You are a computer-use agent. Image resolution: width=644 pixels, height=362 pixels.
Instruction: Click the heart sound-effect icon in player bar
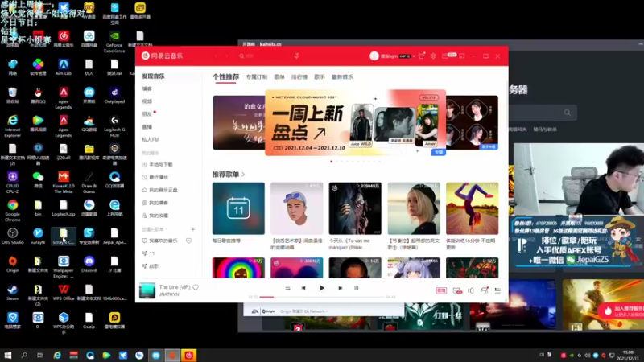[x=456, y=290]
